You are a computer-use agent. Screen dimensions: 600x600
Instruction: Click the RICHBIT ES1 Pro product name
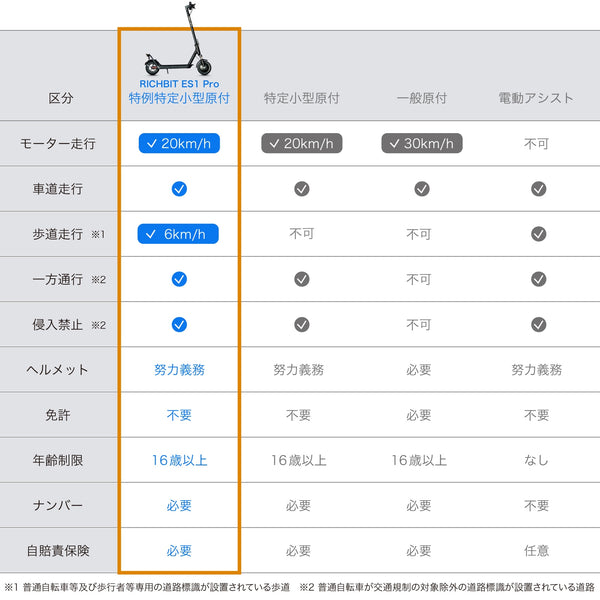click(179, 84)
